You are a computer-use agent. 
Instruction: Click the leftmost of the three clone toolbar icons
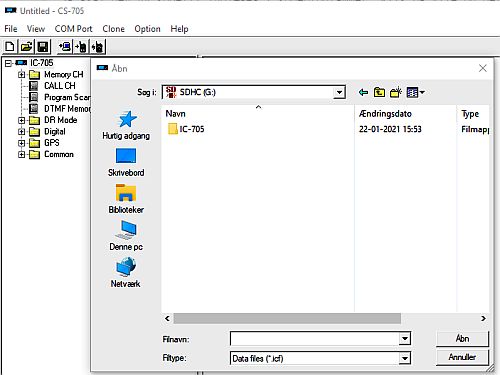pos(65,47)
